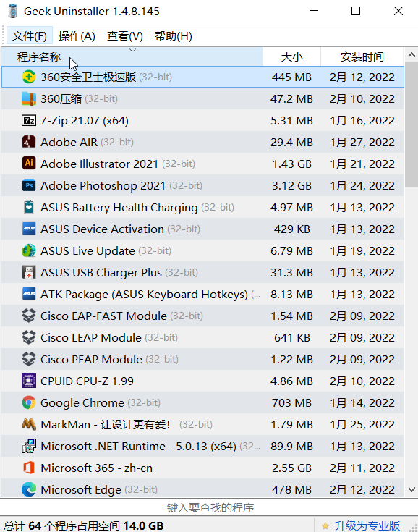Select Adobe Illustrator 2021 name text
Viewport: 418px width, 532px height.
99,164
